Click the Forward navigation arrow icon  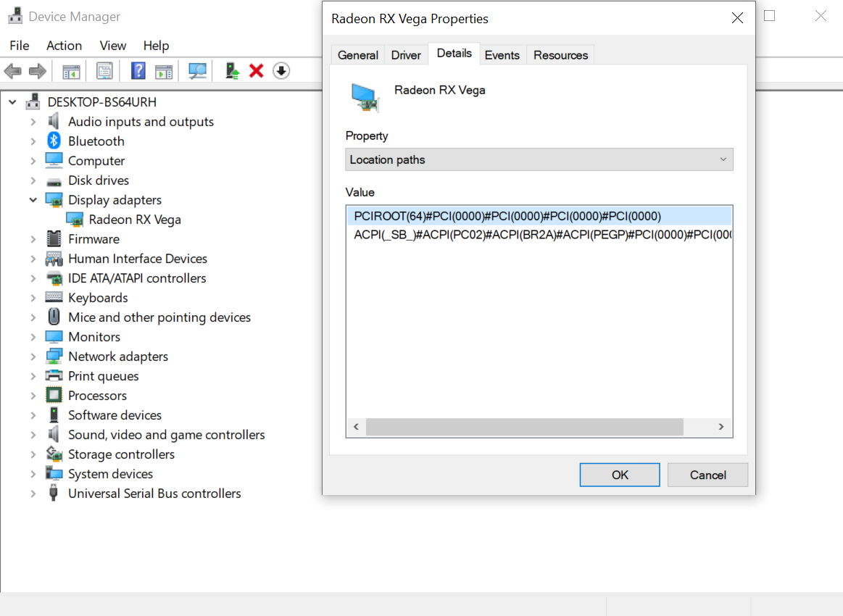pos(37,70)
